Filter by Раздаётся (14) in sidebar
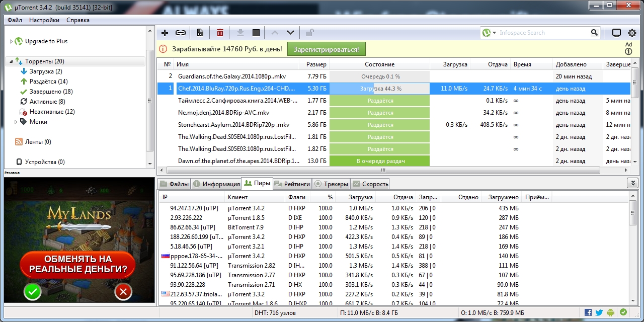644x322 pixels. pyautogui.click(x=49, y=82)
